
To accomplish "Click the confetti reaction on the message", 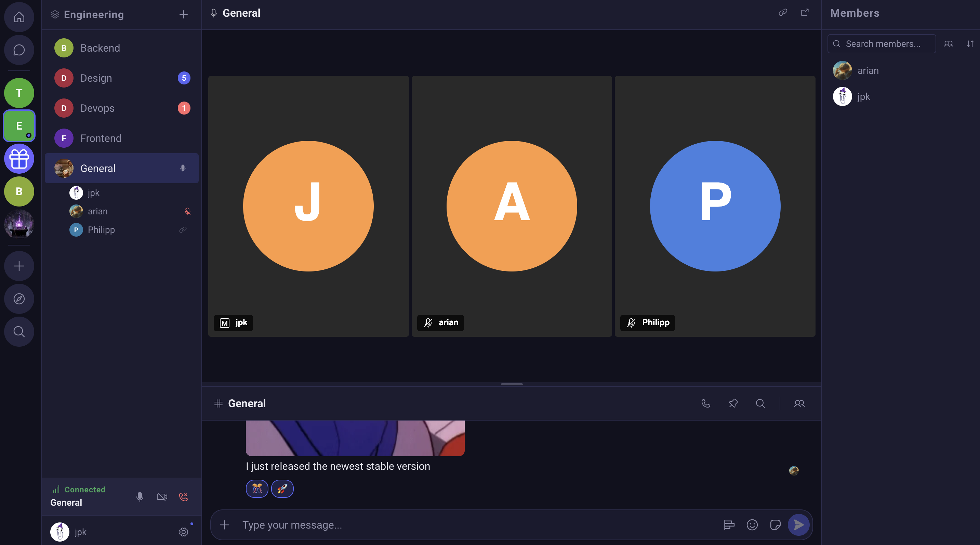I will pos(257,489).
